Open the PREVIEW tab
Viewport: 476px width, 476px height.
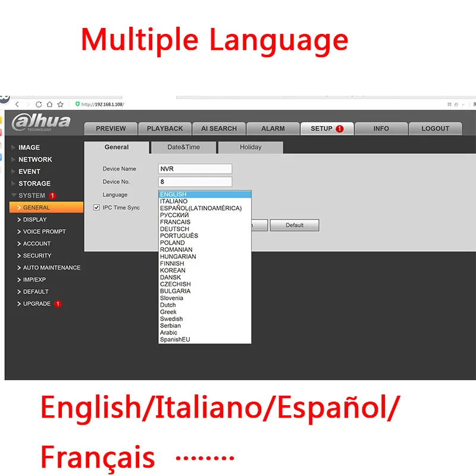(111, 129)
